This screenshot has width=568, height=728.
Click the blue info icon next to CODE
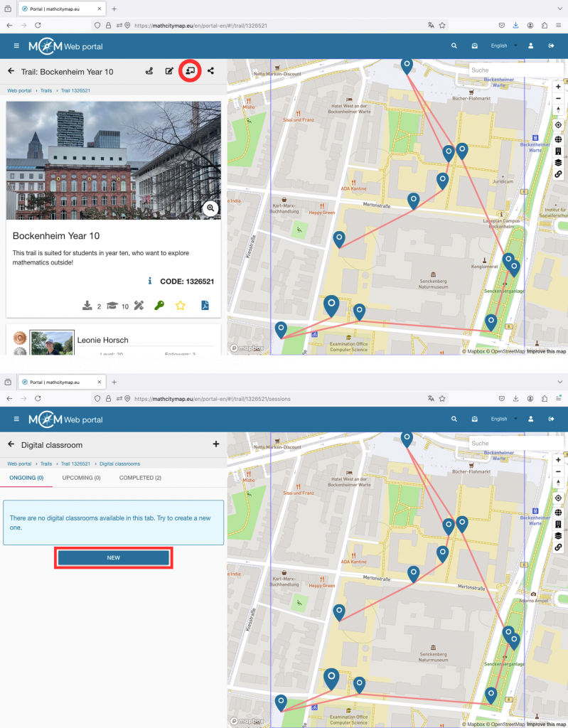pyautogui.click(x=150, y=282)
